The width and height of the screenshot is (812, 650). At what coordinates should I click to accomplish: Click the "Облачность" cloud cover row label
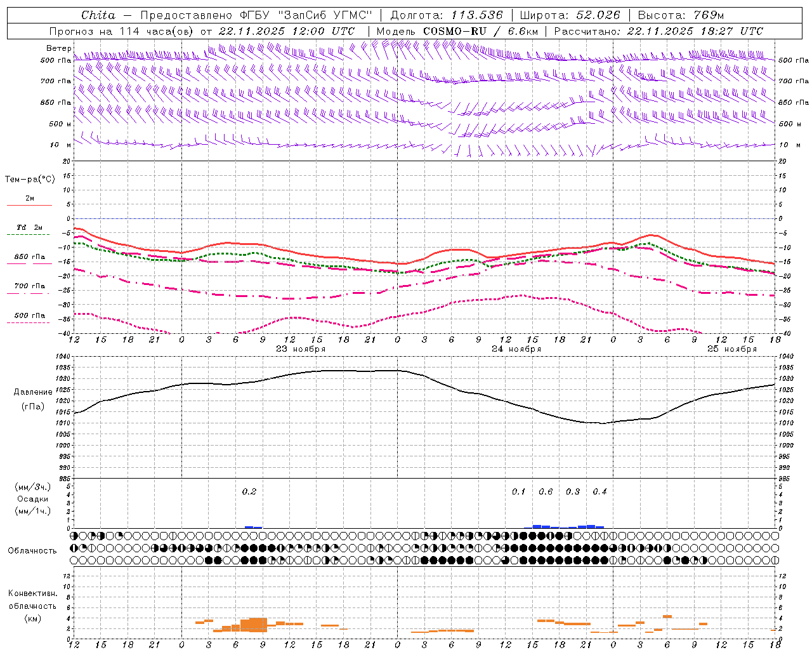click(32, 550)
